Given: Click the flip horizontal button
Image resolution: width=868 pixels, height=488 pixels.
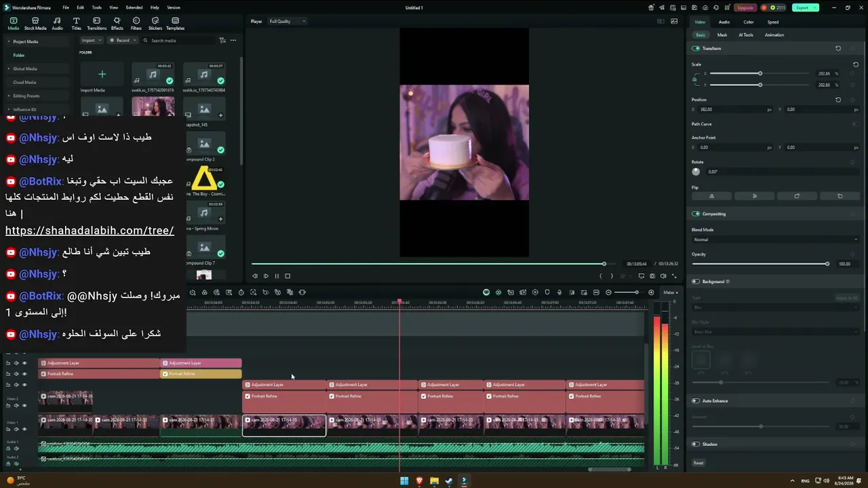Looking at the screenshot, I should click(711, 196).
